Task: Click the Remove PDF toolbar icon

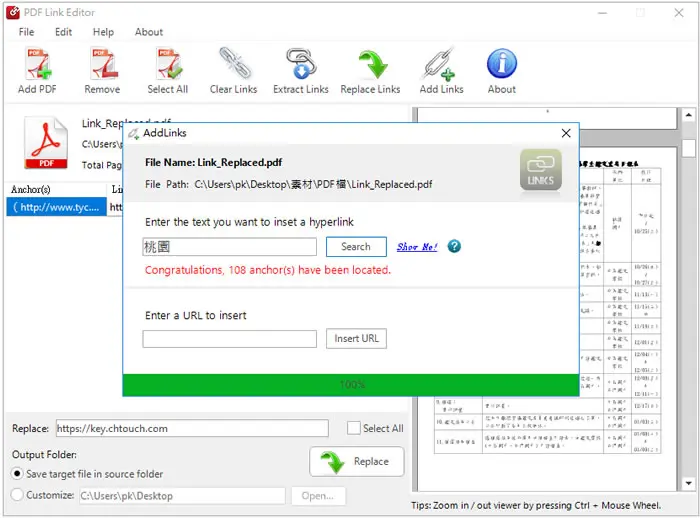Action: point(103,65)
